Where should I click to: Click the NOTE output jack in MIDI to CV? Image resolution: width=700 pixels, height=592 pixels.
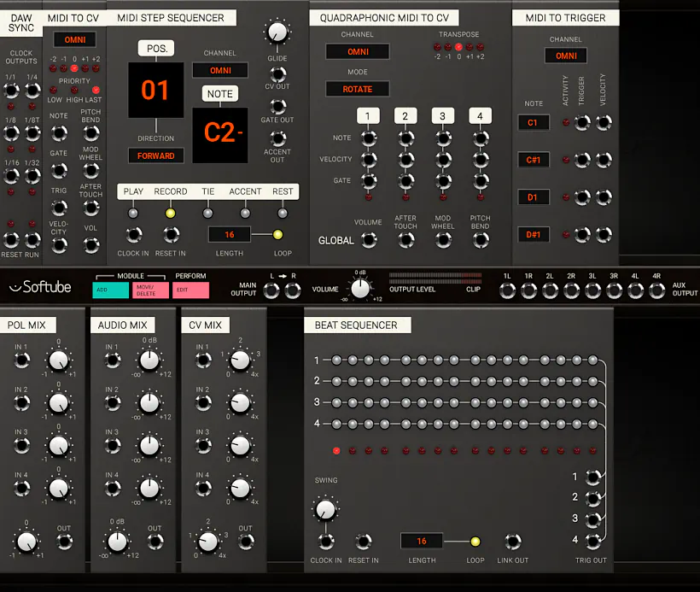[x=59, y=132]
